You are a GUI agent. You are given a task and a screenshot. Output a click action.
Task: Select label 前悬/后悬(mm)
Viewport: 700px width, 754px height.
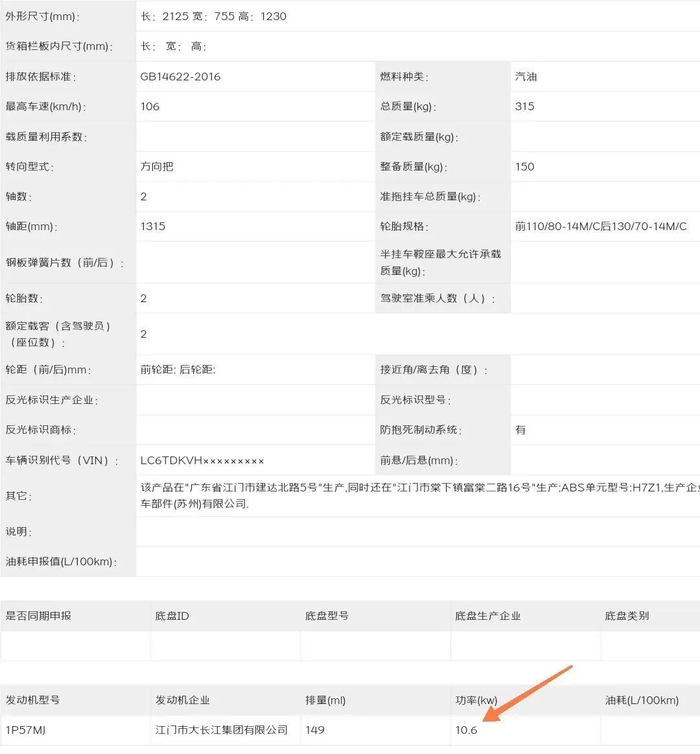[419, 461]
